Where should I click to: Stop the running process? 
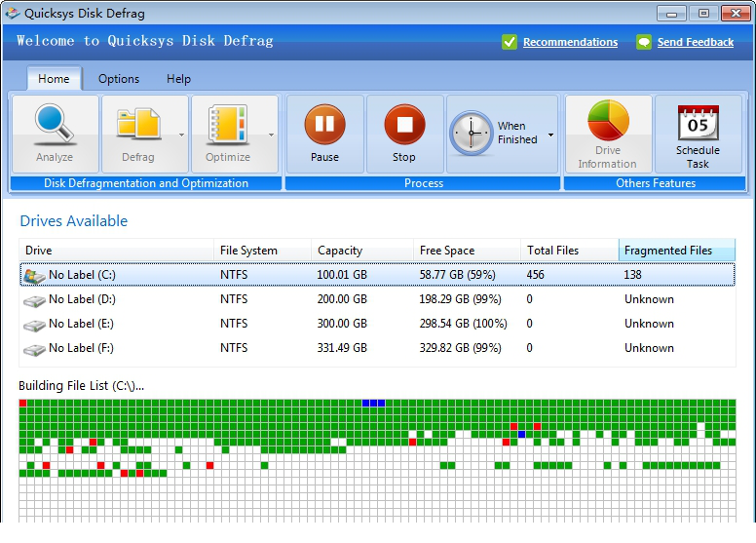pos(404,135)
